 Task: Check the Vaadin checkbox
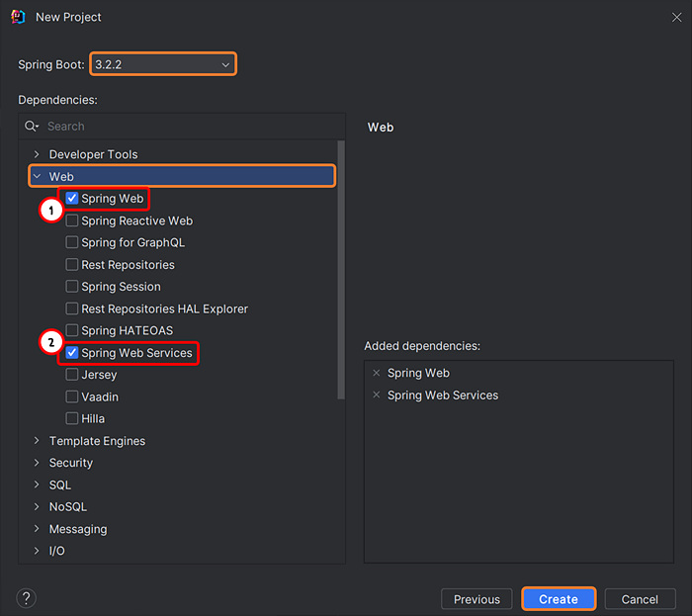pyautogui.click(x=71, y=396)
